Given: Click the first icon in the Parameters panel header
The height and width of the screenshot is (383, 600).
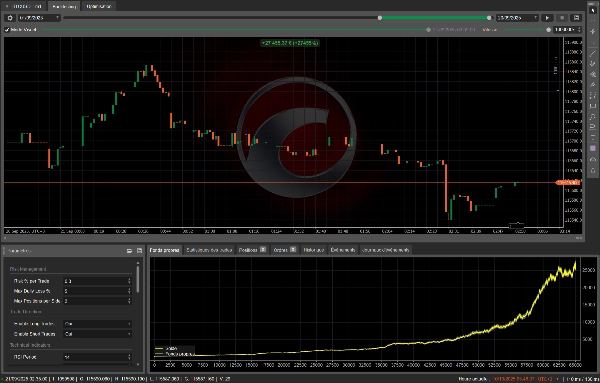Looking at the screenshot, I should point(129,251).
